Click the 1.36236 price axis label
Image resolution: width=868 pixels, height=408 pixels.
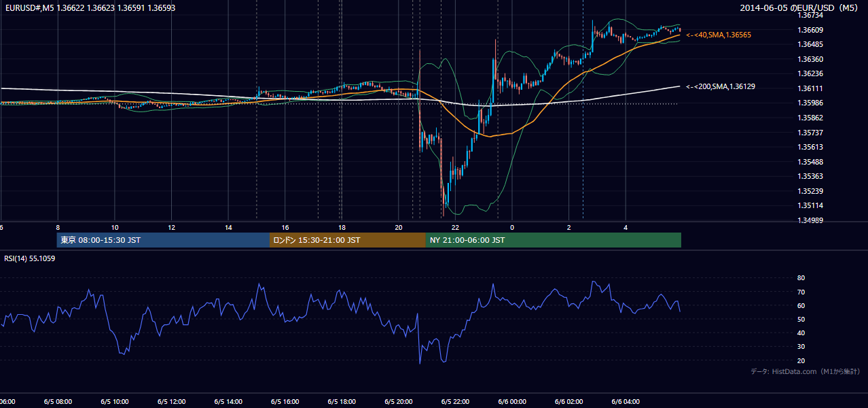coord(810,73)
